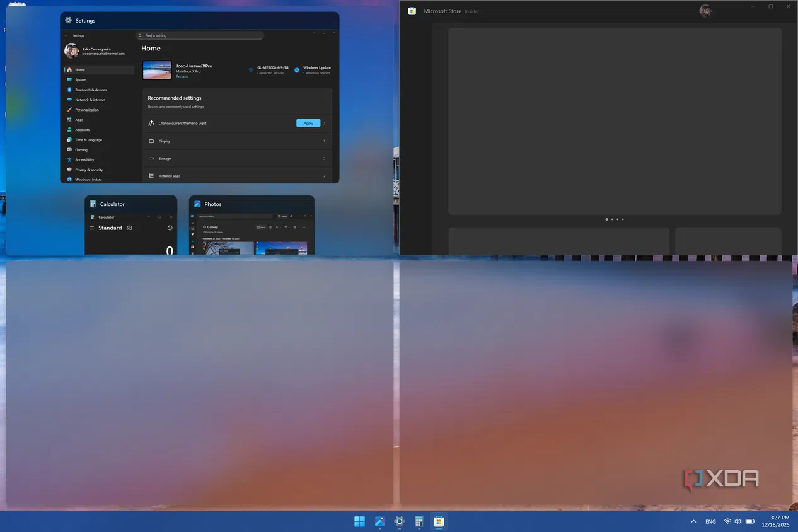This screenshot has height=532, width=798.
Task: Open Microsoft Store from the taskbar
Action: (x=439, y=521)
